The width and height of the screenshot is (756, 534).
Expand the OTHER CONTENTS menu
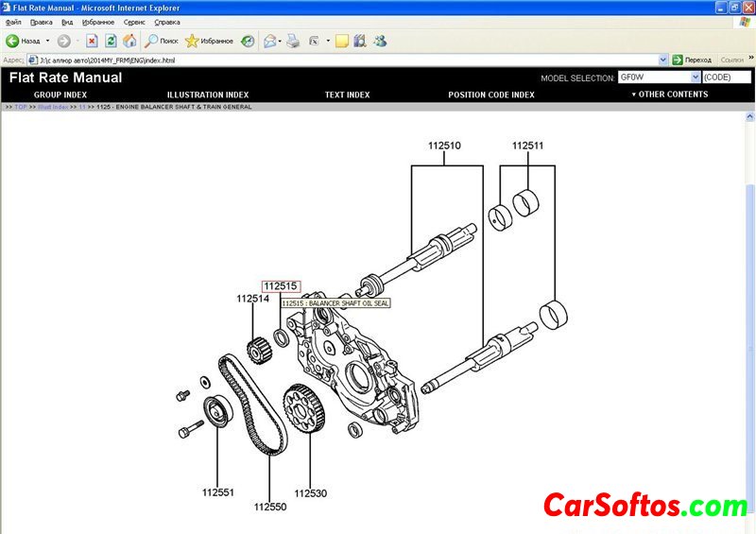point(669,95)
